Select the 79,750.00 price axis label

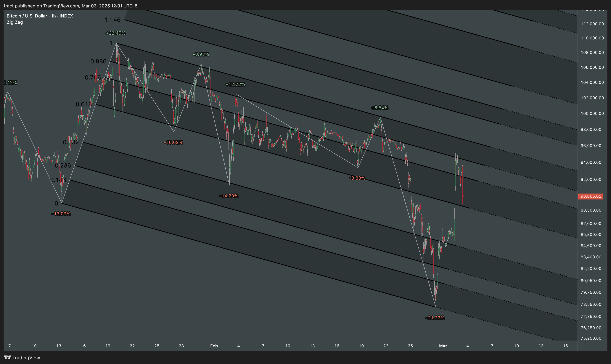tap(591, 292)
